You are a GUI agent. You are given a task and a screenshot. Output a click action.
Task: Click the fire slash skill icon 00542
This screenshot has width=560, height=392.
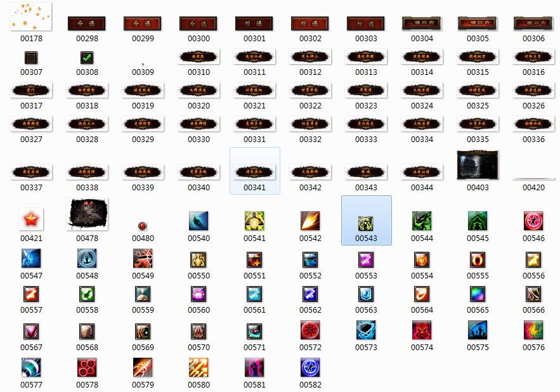coord(310,221)
